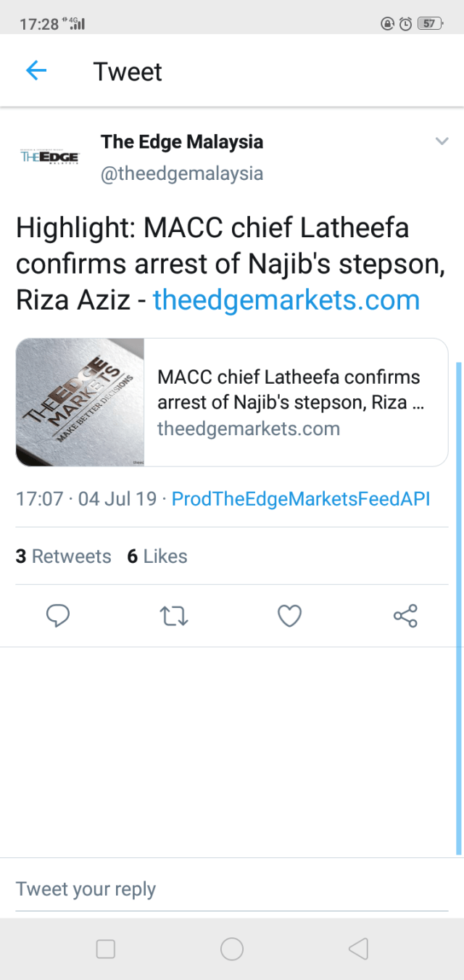Open the ProdTheEdgeMarketsFeedAPI source link
This screenshot has height=980, width=464.
pyautogui.click(x=300, y=499)
